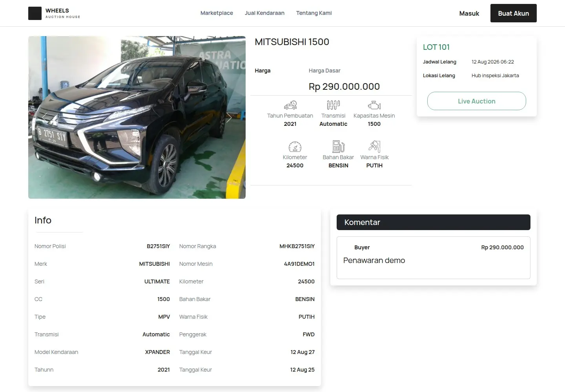Click the Model Kendaraan value XPANDER
This screenshot has height=392, width=565.
[x=157, y=352]
